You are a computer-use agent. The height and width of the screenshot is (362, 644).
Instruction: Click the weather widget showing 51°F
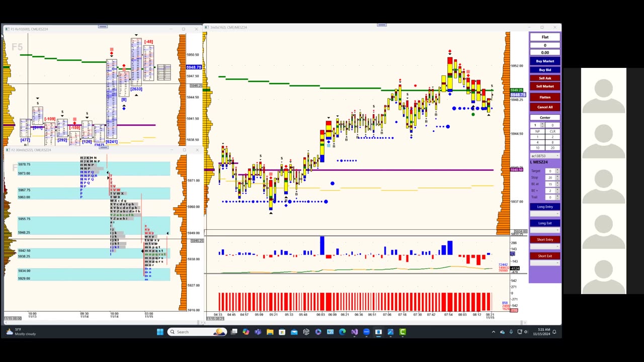point(21,332)
